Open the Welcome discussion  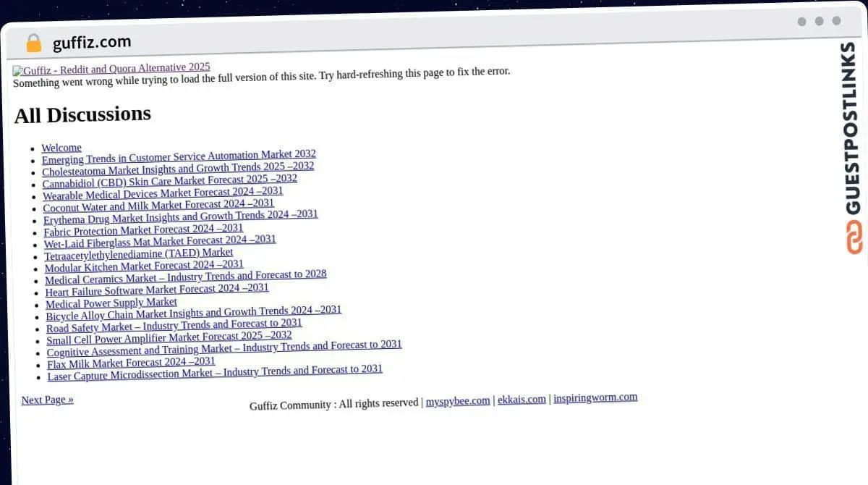[x=61, y=148]
